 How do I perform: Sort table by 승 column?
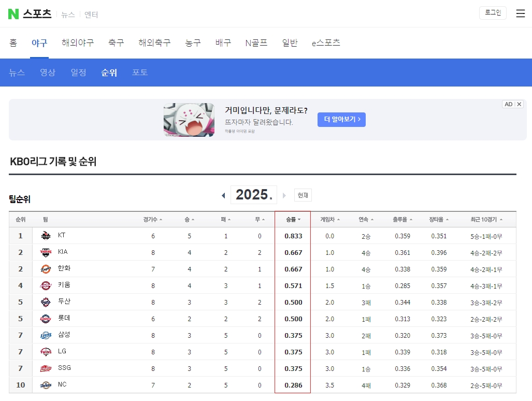[x=189, y=220]
